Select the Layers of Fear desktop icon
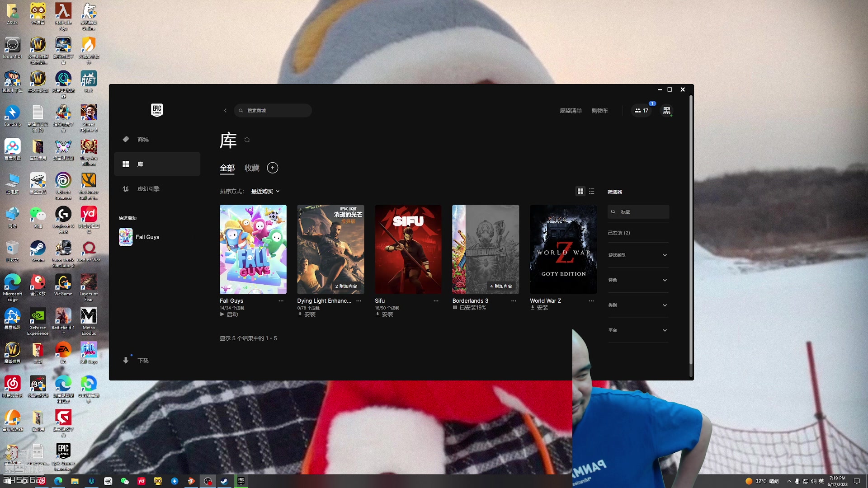 pyautogui.click(x=89, y=288)
